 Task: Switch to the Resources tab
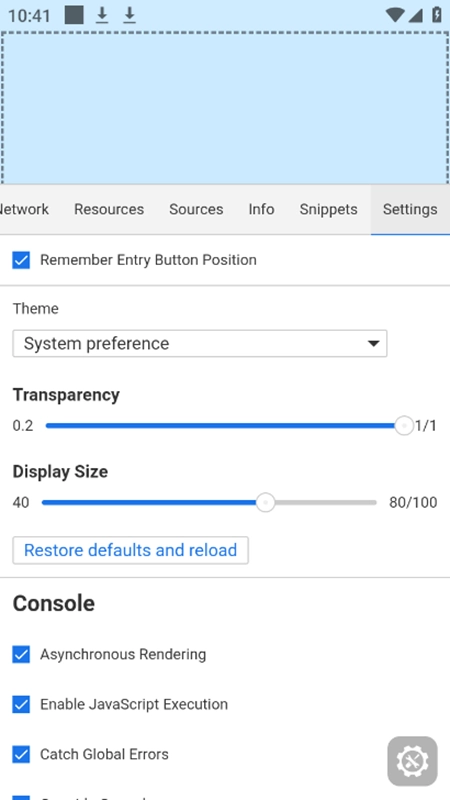[109, 209]
